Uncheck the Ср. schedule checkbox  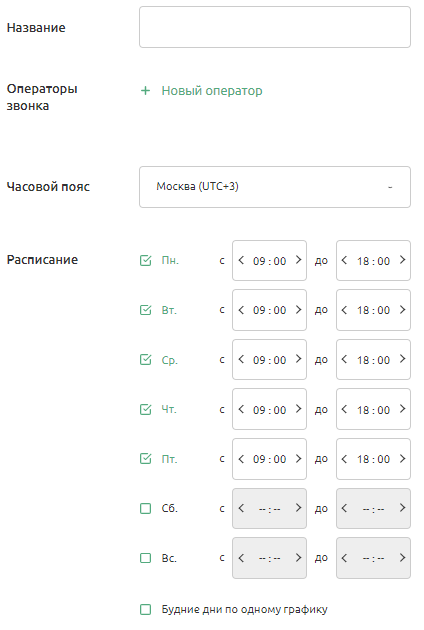click(x=145, y=360)
